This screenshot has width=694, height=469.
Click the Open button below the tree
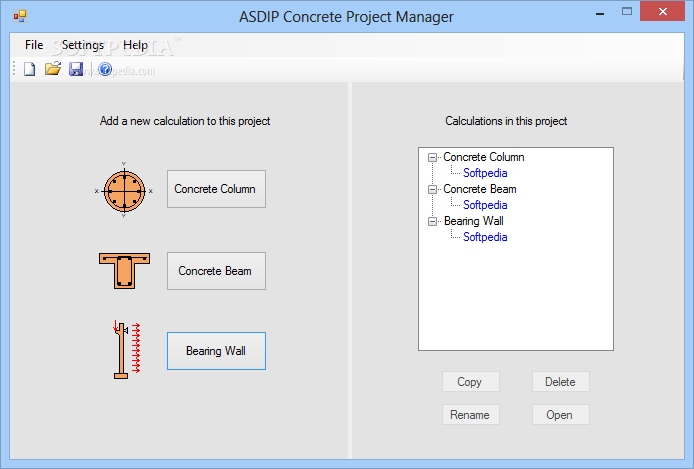(560, 415)
